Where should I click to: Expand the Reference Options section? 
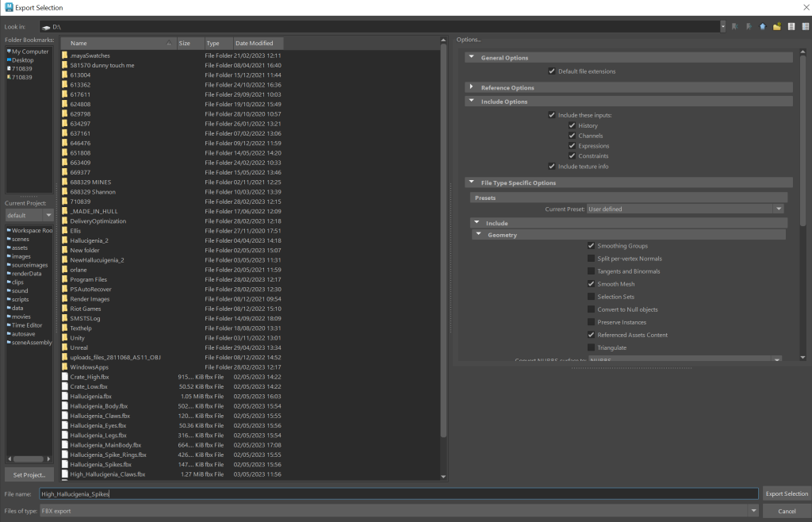pyautogui.click(x=471, y=87)
